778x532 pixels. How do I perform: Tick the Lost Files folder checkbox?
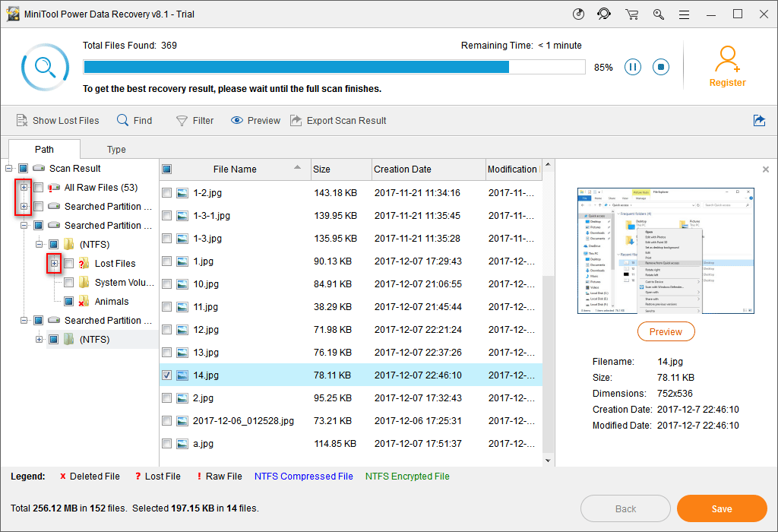[x=69, y=264]
